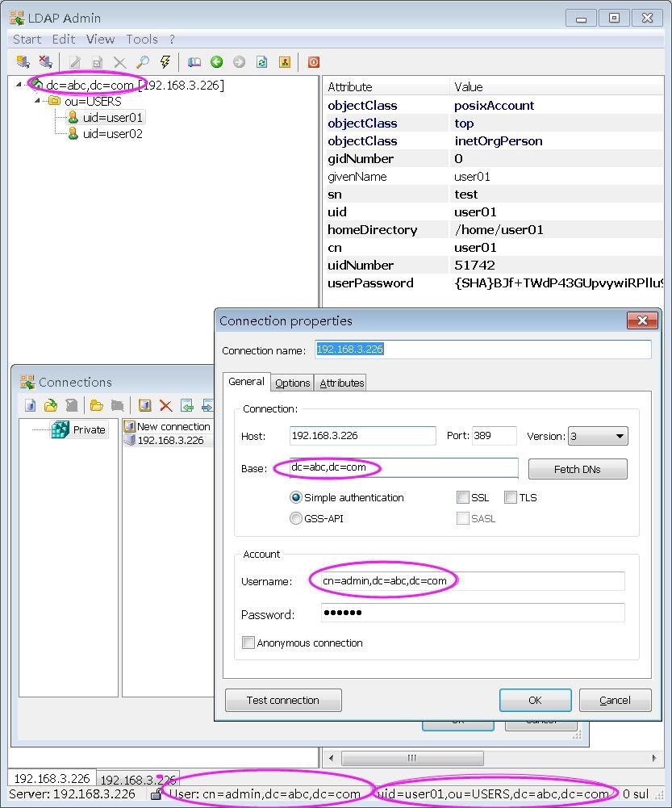Select the GSS-API radio button
The image size is (672, 808).
(295, 518)
